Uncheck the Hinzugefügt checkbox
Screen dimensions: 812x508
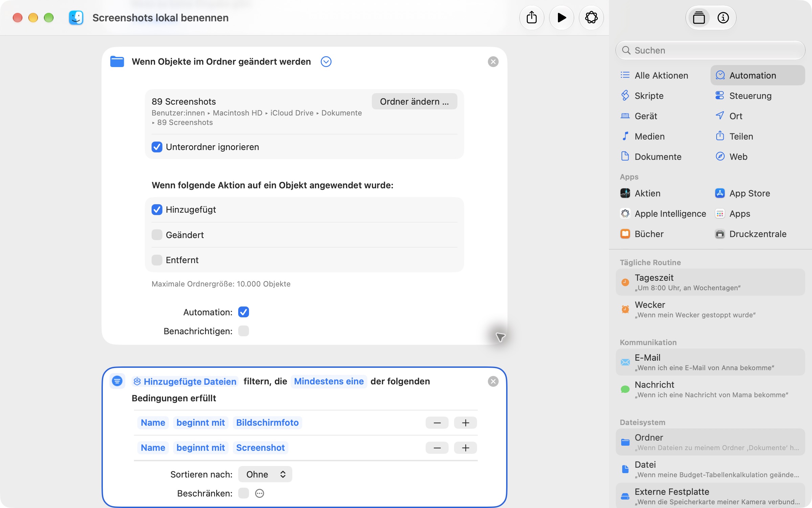[x=157, y=210]
